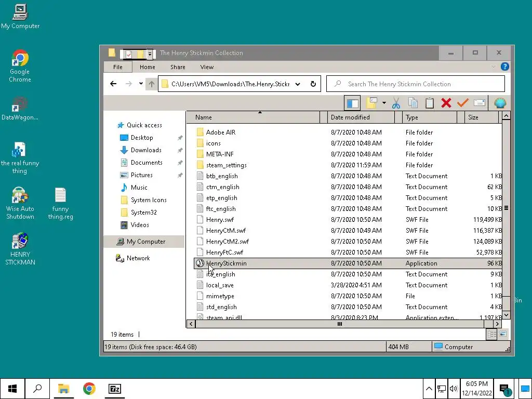Open the Windows Start button
This screenshot has height=399, width=532.
point(12,389)
